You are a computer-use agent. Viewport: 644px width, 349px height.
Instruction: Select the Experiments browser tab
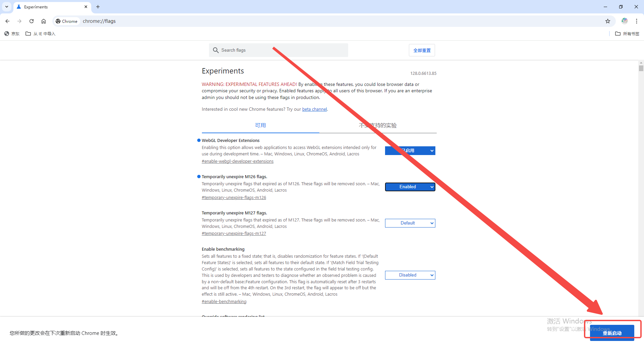pos(52,7)
